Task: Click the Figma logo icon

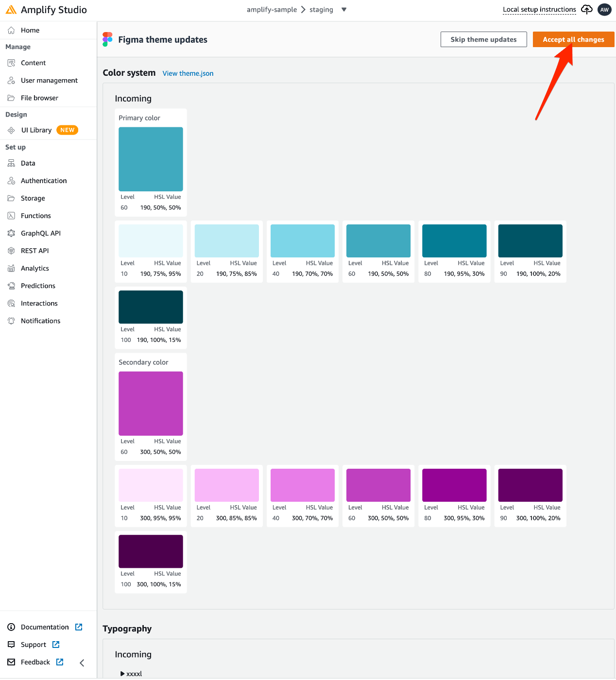Action: click(107, 39)
